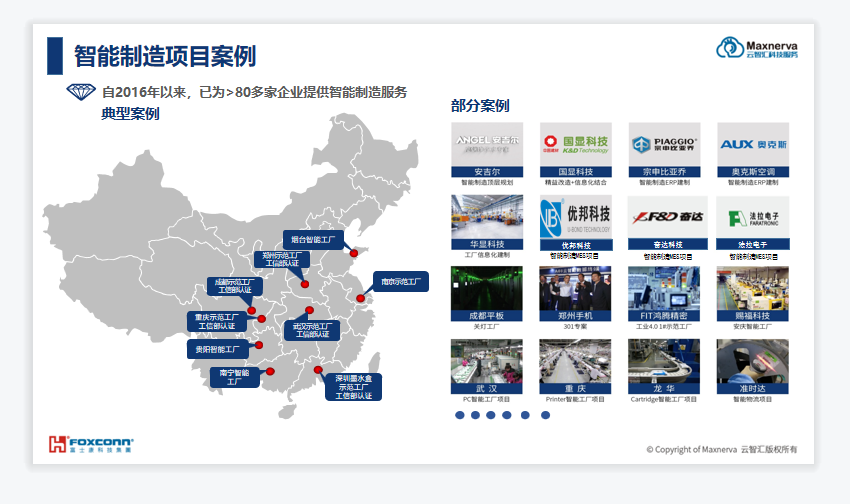Image resolution: width=850 pixels, height=504 pixels.
Task: Click the red map marker at 南京示范工厂
Action: [x=360, y=298]
